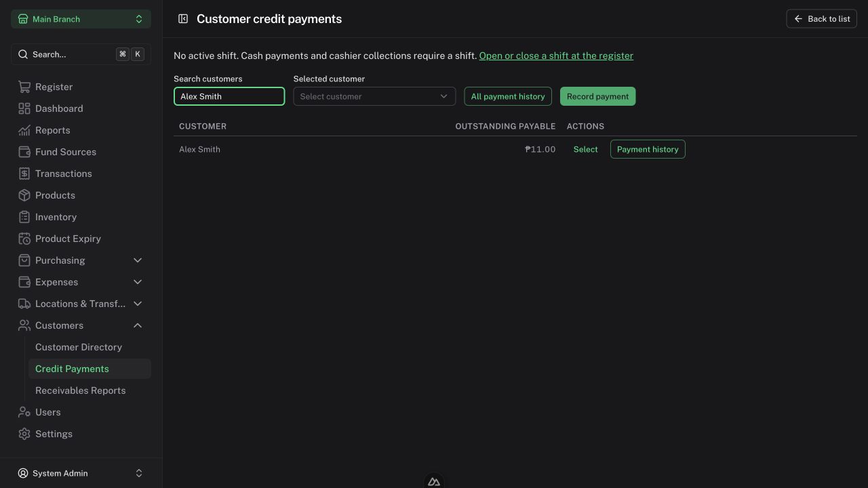
Task: Click the Outstanding Payable column header
Action: (x=505, y=126)
